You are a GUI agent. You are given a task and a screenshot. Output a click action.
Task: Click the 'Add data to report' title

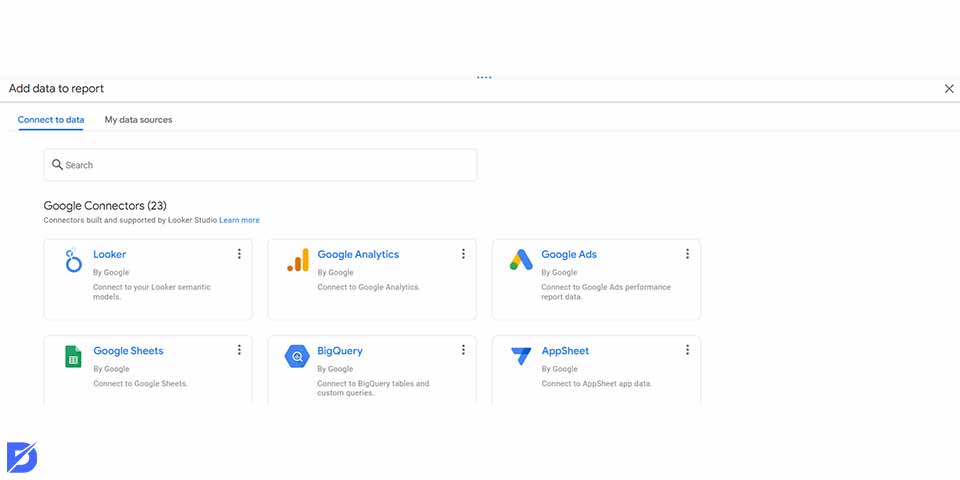point(56,89)
